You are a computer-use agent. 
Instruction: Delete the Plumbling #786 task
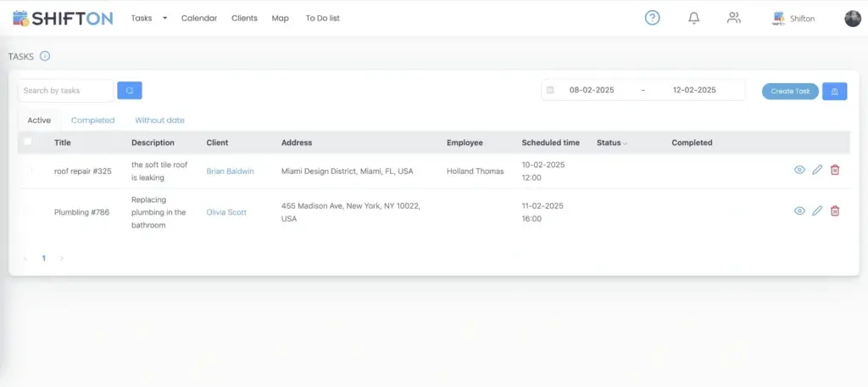[835, 211]
